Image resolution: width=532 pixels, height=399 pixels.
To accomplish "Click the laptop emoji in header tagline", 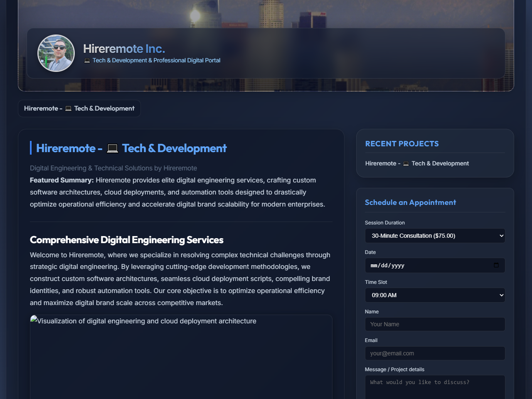I will point(87,61).
